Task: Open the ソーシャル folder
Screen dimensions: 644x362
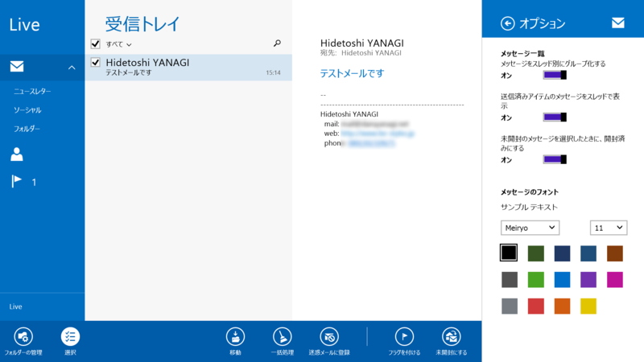Action: point(27,110)
